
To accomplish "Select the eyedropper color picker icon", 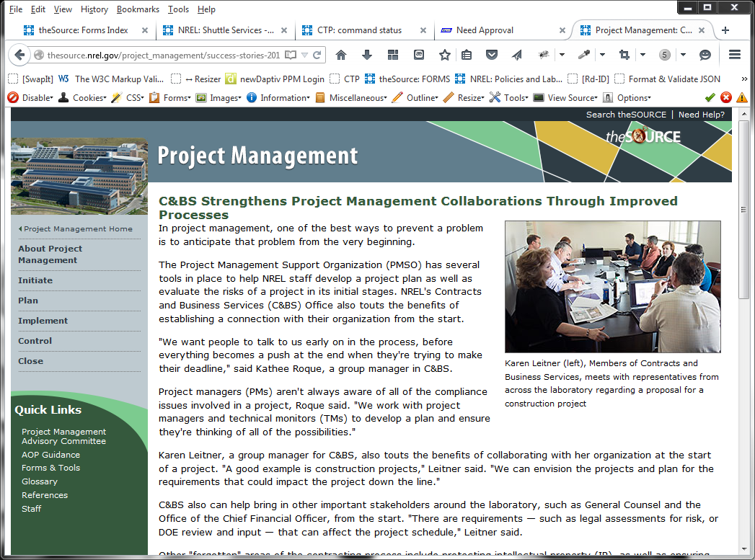I will pos(584,55).
